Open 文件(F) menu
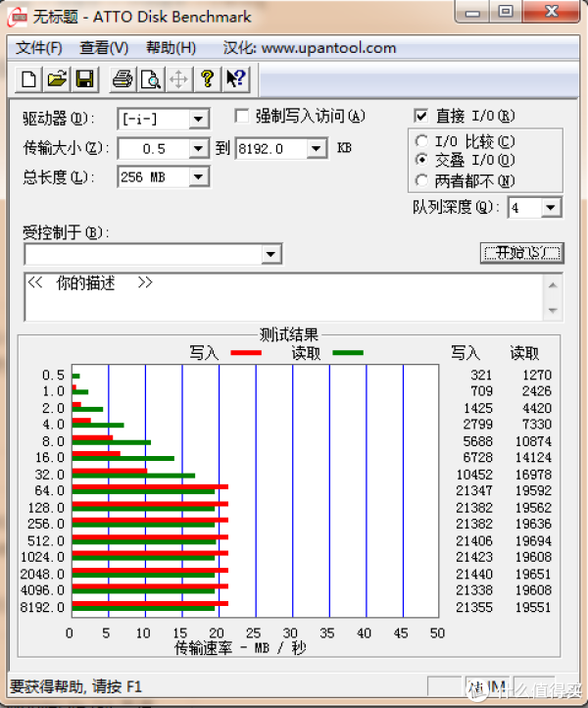588x708 pixels. tap(39, 48)
